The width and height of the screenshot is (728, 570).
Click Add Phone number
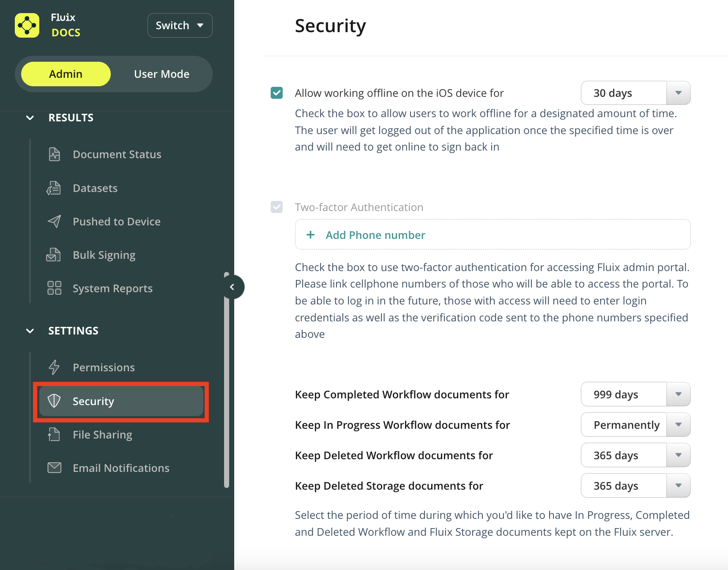375,235
